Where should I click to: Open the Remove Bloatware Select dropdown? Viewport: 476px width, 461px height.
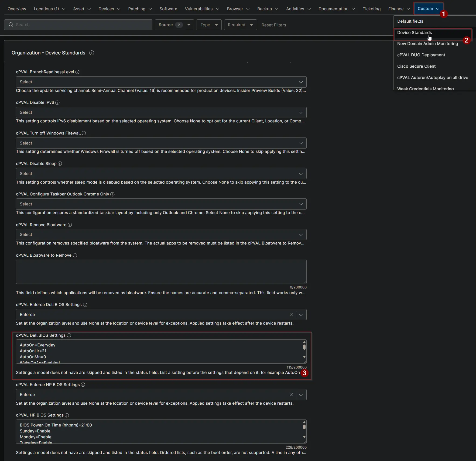(x=161, y=235)
